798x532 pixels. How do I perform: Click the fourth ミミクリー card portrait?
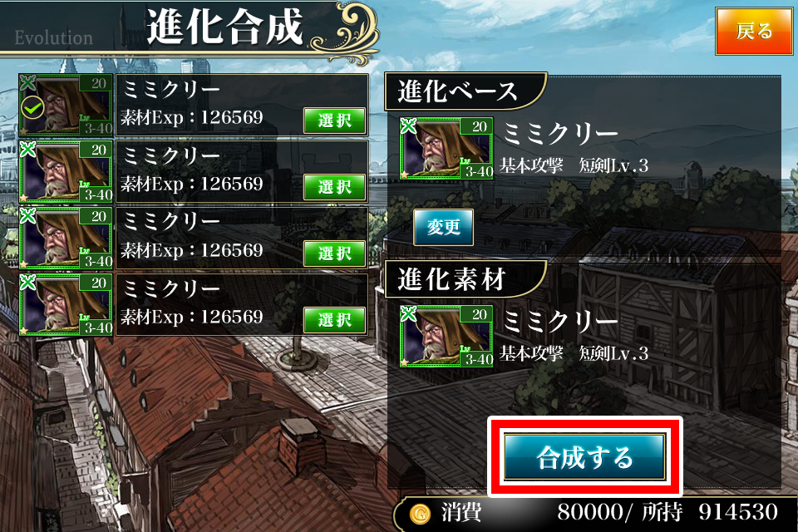(x=66, y=304)
